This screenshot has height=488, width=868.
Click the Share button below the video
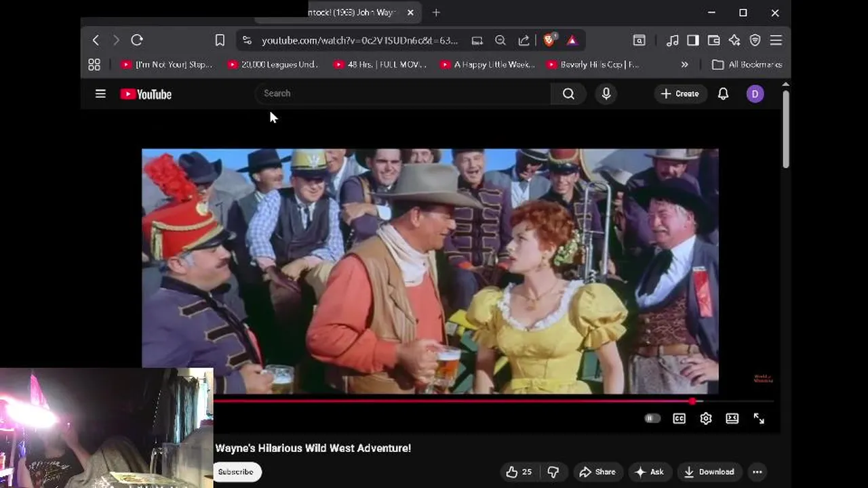[597, 472]
